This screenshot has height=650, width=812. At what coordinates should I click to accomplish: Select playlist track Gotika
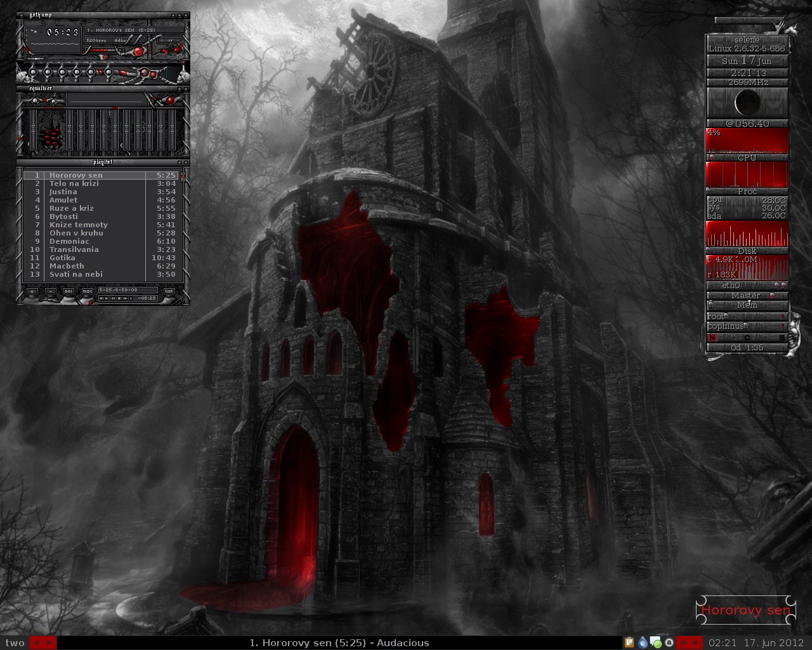(101, 258)
